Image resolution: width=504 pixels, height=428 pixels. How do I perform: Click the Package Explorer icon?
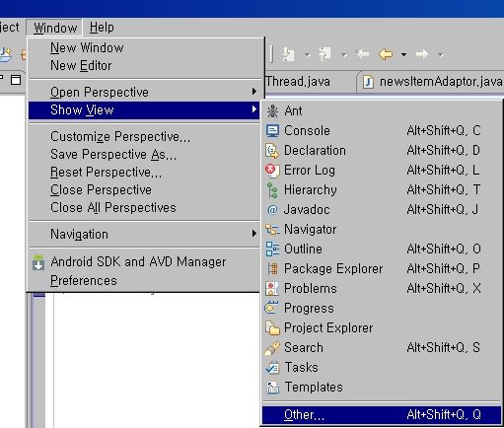[273, 269]
